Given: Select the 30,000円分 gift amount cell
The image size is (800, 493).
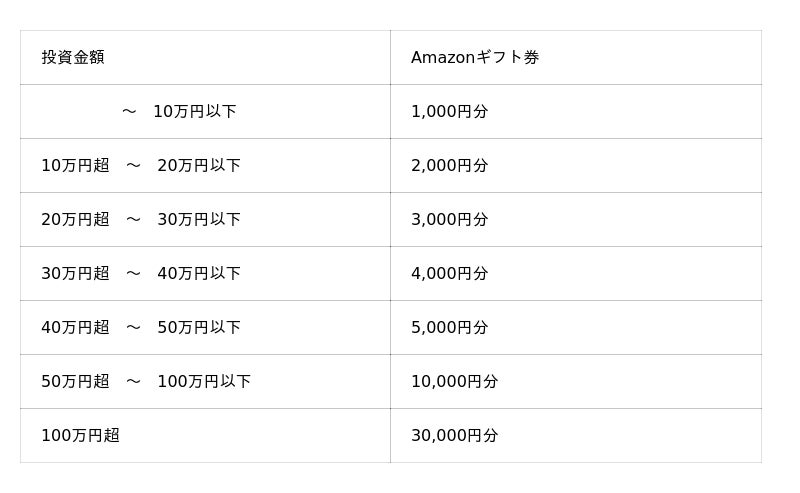Looking at the screenshot, I should pyautogui.click(x=454, y=435).
